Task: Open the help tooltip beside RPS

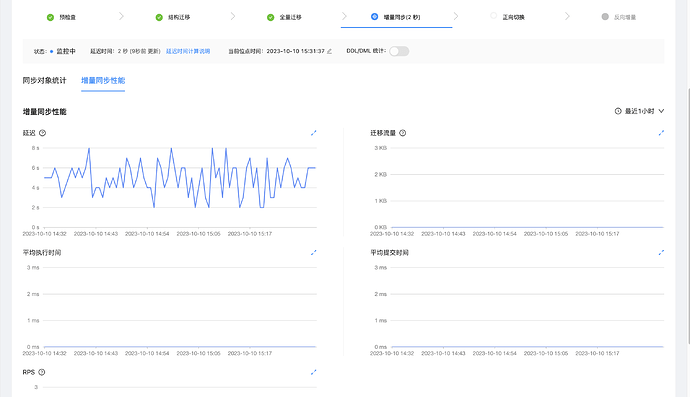Action: click(x=42, y=372)
